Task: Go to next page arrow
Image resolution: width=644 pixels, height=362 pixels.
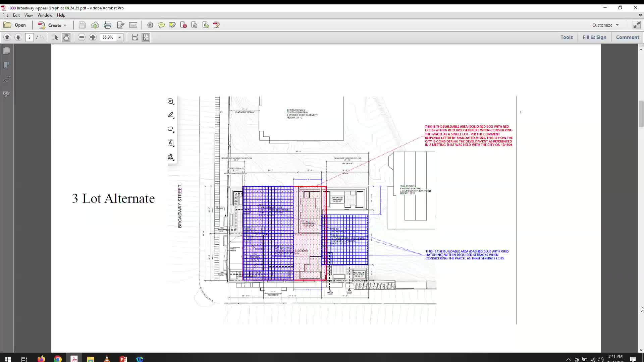Action: coord(18,37)
